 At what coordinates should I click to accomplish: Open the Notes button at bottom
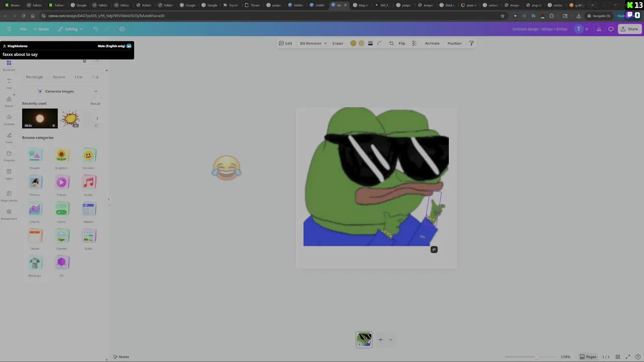coord(121,357)
